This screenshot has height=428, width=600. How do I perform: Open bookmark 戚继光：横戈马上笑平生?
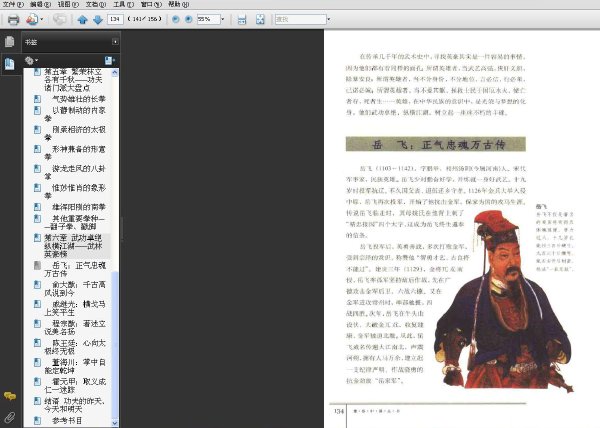pos(75,308)
